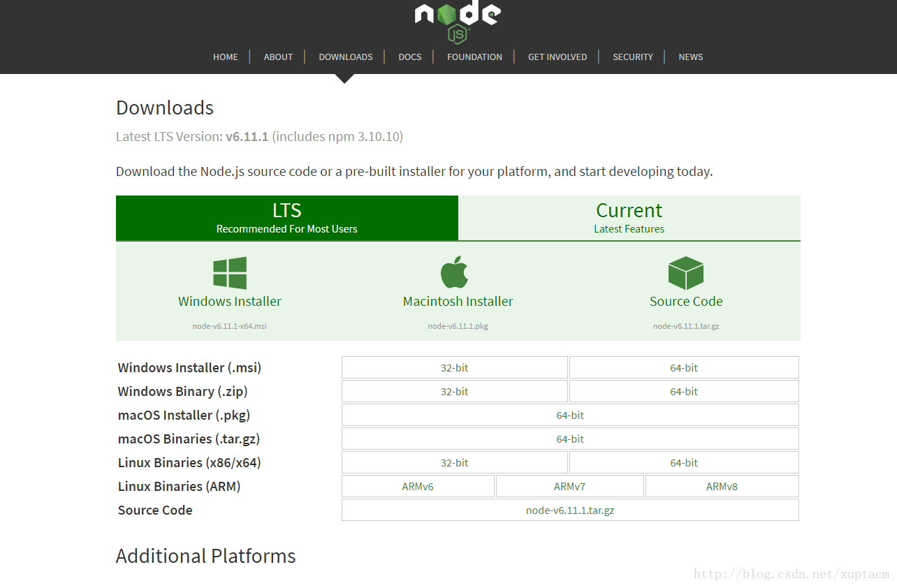This screenshot has height=588, width=897.
Task: Download Linux Binaries (x86/x64) 32-bit
Action: point(455,462)
